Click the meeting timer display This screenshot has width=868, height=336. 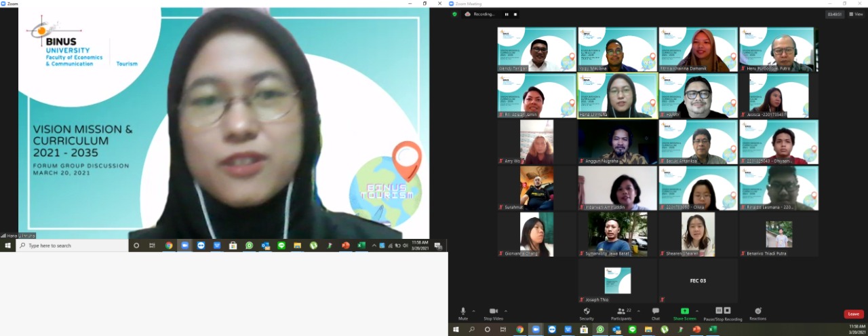click(x=835, y=14)
